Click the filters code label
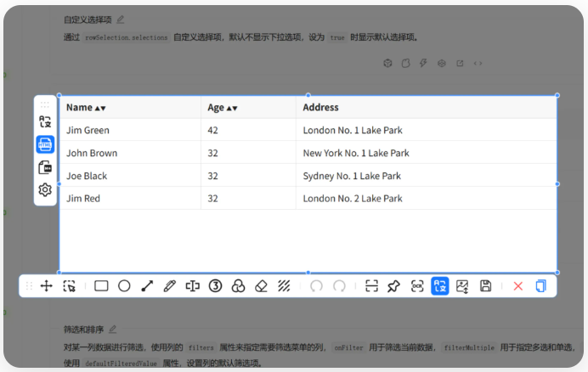 [201, 347]
